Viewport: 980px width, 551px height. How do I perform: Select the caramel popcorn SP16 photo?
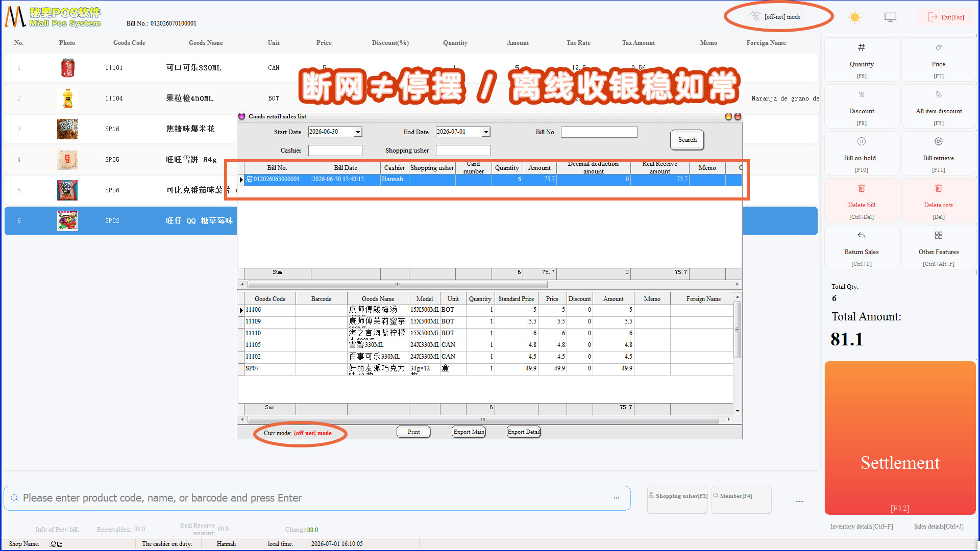(67, 129)
